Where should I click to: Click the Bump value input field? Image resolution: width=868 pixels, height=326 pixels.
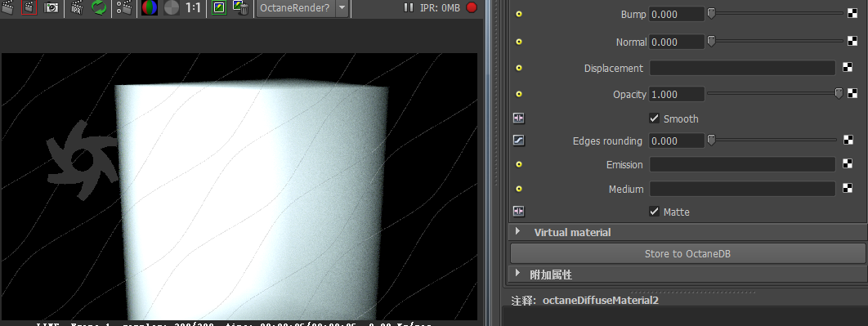pyautogui.click(x=677, y=15)
